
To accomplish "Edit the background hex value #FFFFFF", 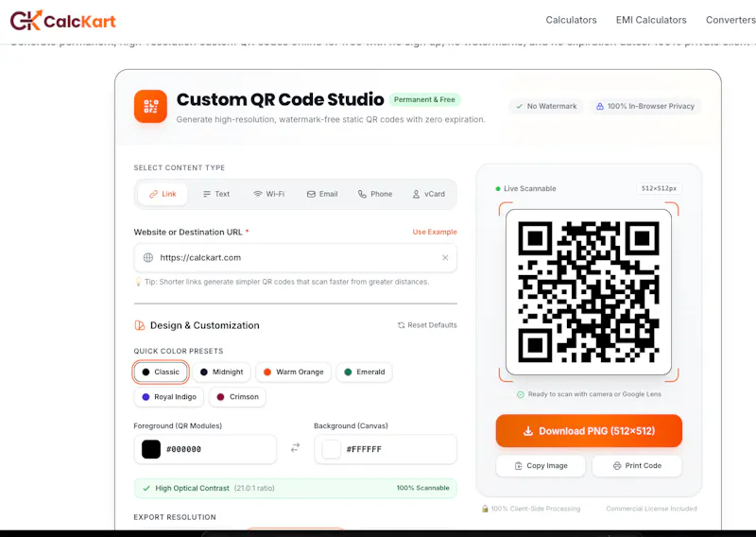I will tap(364, 449).
